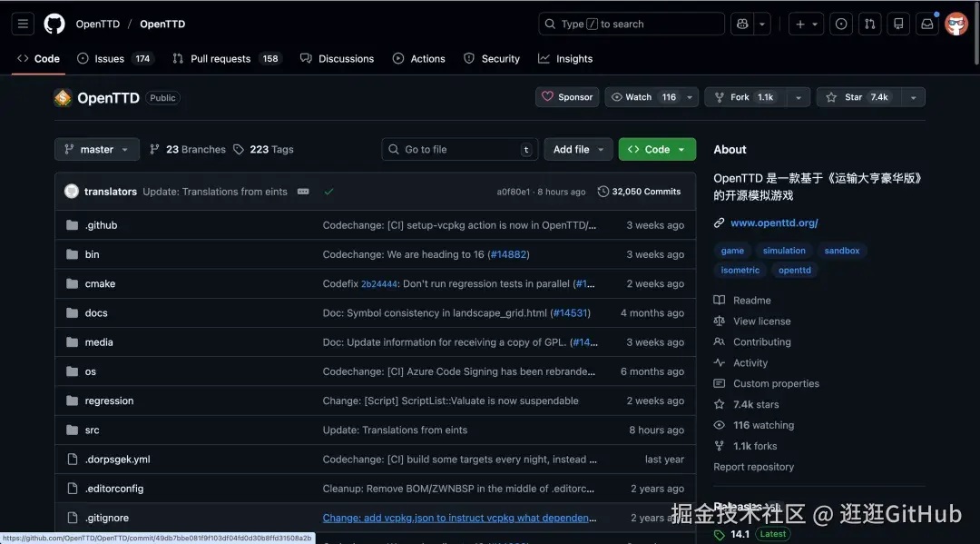Open the .gitignore file icon

click(72, 518)
